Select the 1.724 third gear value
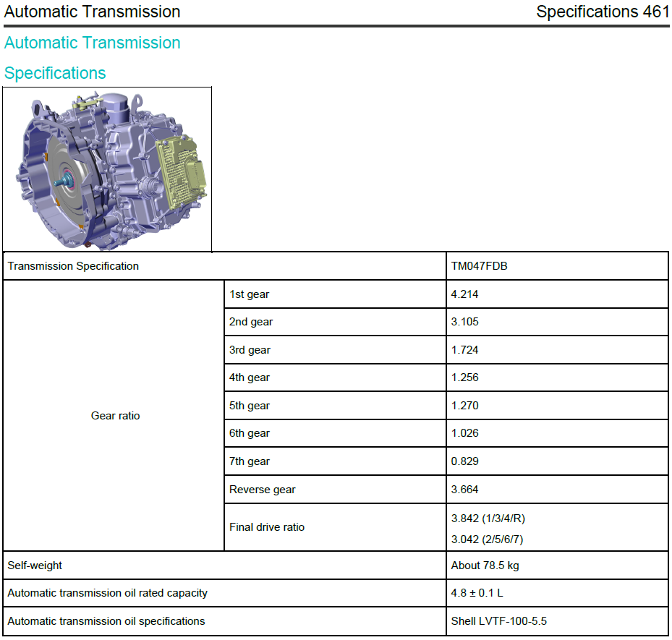The width and height of the screenshot is (672, 640). pos(464,350)
